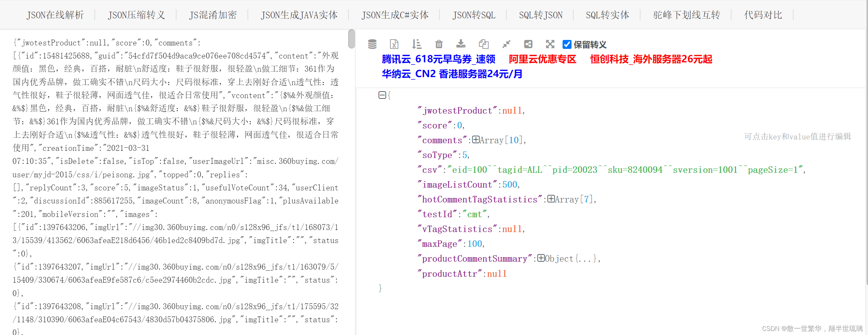
Task: Click the database save icon in toolbar
Action: click(372, 44)
